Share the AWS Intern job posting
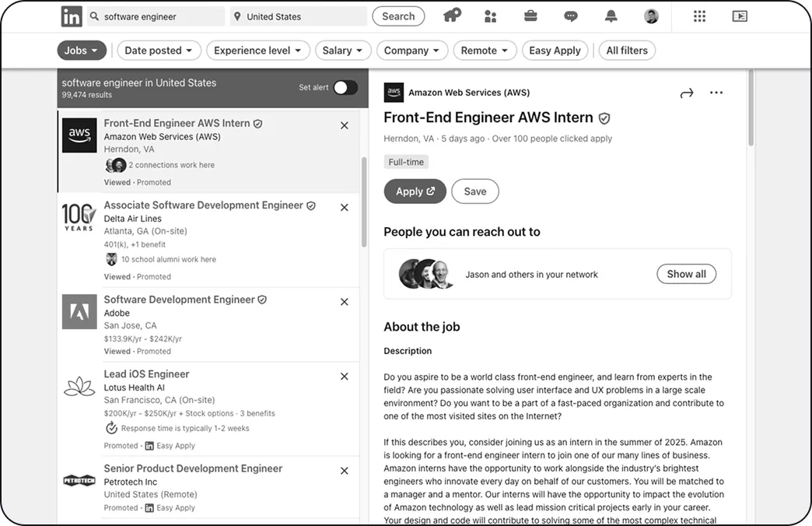The height and width of the screenshot is (526, 812). [x=687, y=93]
